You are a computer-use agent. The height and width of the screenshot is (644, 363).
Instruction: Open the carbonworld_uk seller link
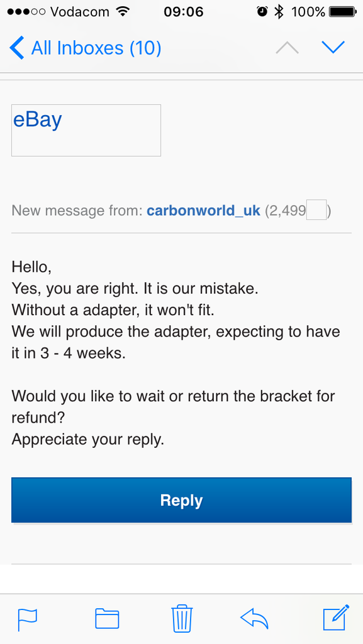[203, 211]
